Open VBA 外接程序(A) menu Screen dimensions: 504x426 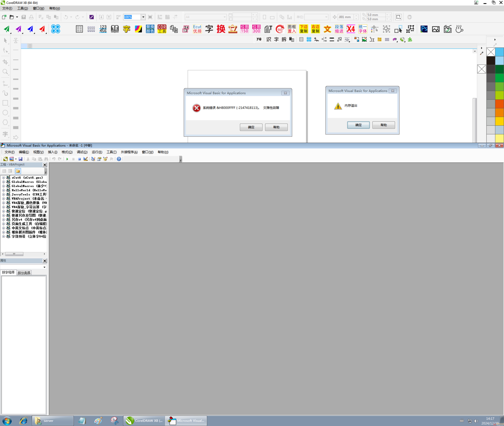[x=129, y=152]
